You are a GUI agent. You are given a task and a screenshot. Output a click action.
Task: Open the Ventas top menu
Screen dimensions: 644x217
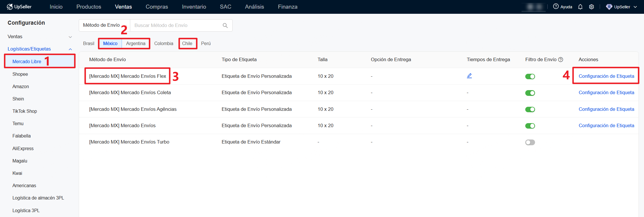[123, 7]
